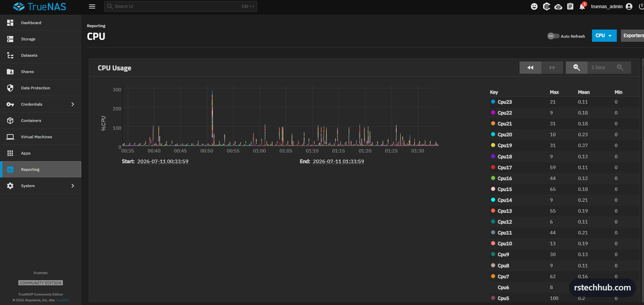
Task: Go to Containers menu label
Action: coord(31,121)
